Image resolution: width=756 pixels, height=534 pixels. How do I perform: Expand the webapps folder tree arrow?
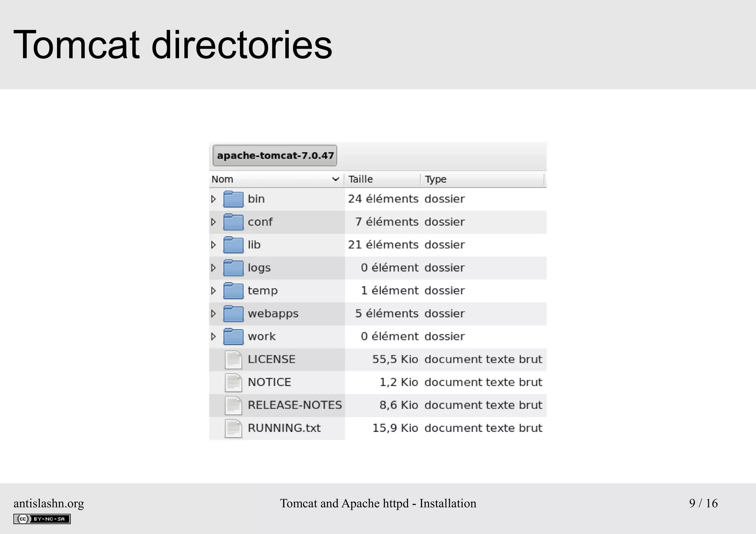[213, 314]
